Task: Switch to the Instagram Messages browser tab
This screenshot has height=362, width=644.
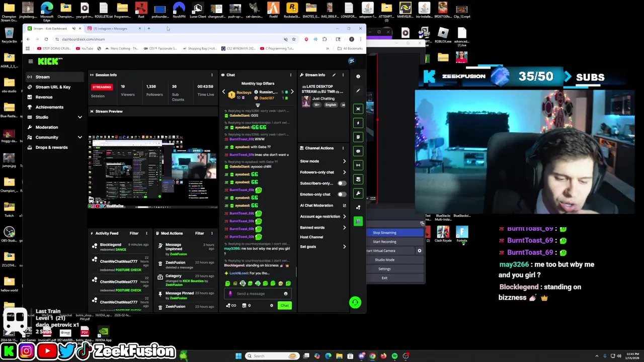Action: pos(113,29)
